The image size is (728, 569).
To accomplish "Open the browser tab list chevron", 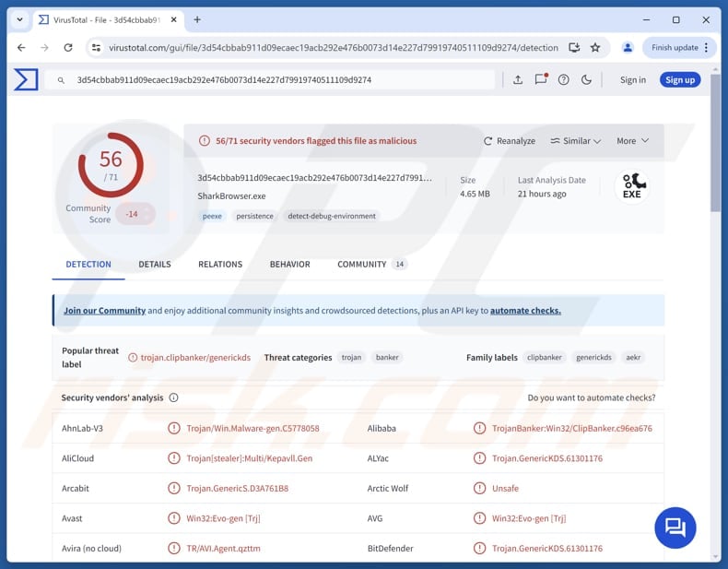I will click(19, 19).
